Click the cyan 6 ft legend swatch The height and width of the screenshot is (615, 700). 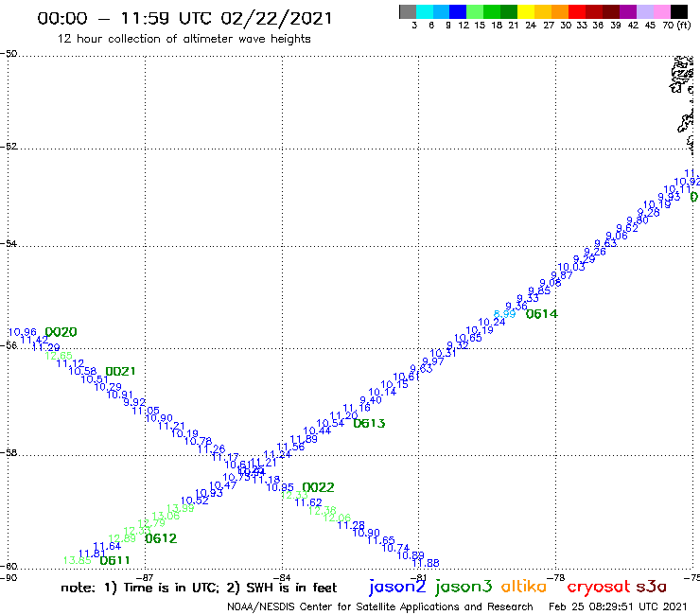(425, 11)
